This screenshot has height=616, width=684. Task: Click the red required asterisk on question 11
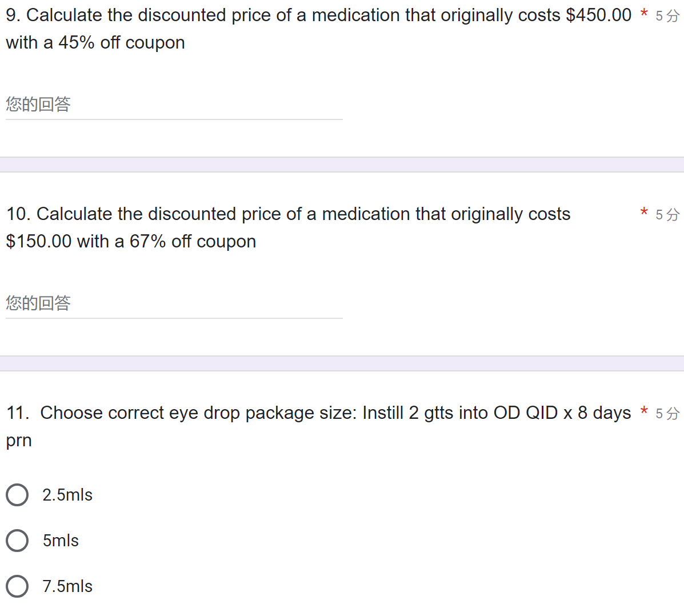pyautogui.click(x=644, y=411)
